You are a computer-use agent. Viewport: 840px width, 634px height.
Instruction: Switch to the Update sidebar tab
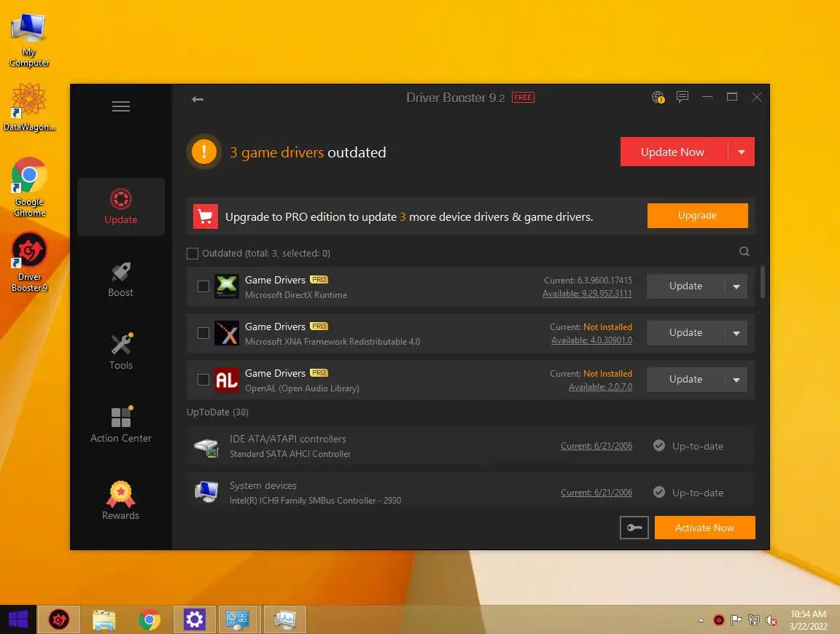pyautogui.click(x=121, y=207)
